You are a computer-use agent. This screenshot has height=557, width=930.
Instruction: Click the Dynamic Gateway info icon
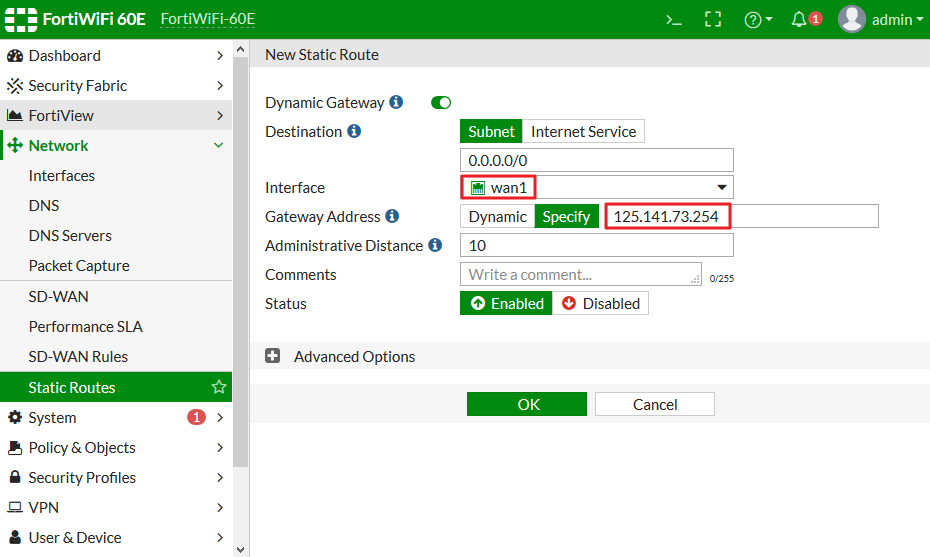point(396,102)
